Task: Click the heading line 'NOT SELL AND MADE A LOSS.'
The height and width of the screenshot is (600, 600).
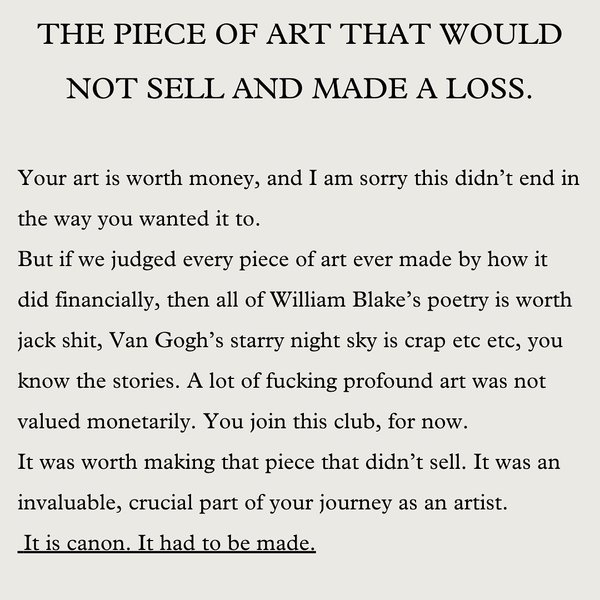Action: (300, 89)
